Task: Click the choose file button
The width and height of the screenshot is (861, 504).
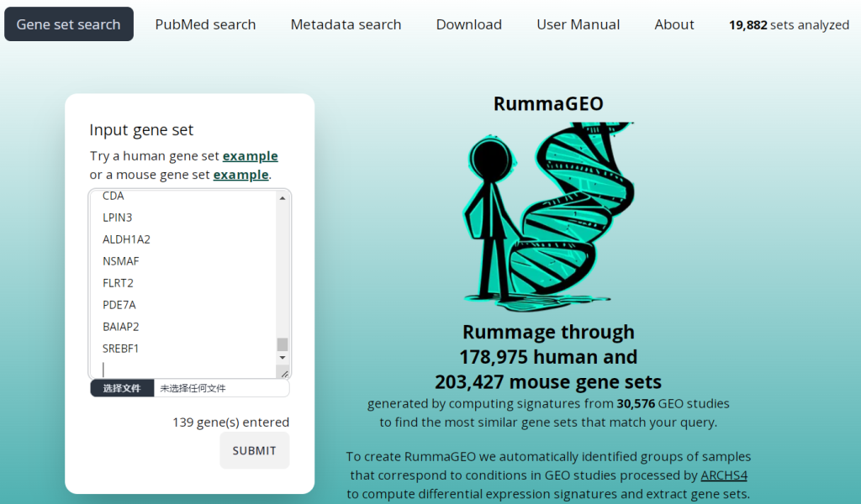Action: 122,388
